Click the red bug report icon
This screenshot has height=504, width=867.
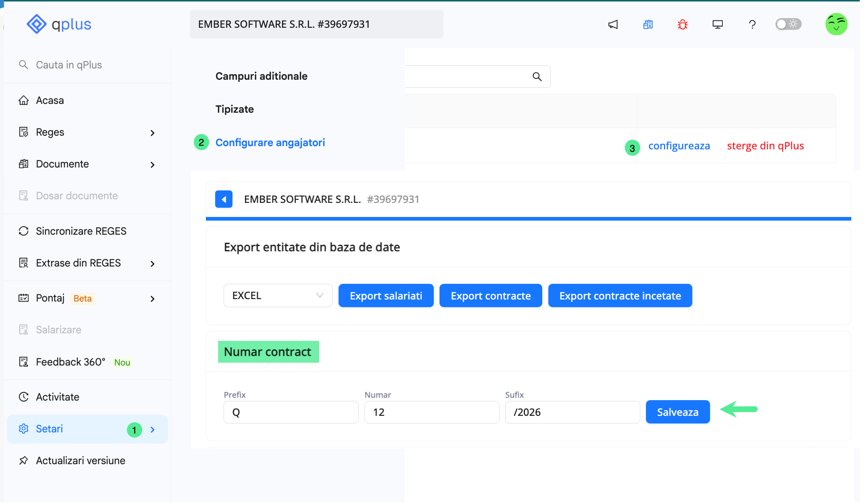point(682,24)
